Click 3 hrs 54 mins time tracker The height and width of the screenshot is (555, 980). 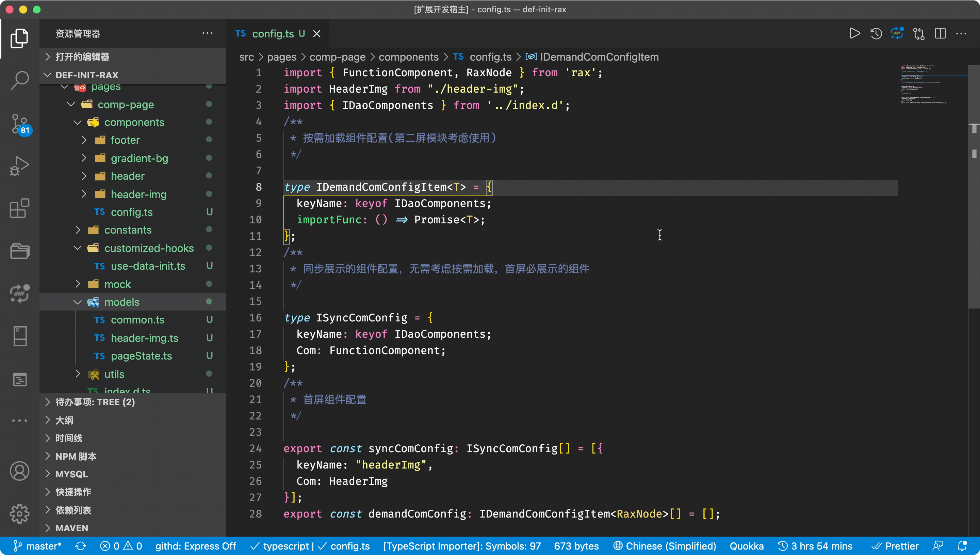(x=815, y=546)
